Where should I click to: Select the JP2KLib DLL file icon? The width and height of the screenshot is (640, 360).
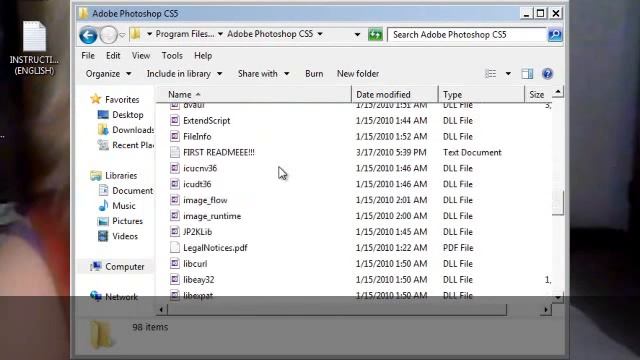(x=175, y=232)
